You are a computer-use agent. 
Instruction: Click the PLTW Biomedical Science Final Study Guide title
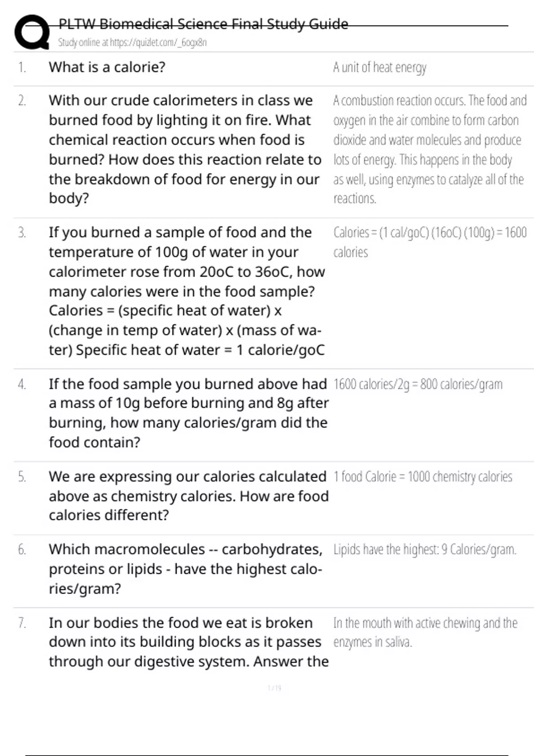coord(203,24)
